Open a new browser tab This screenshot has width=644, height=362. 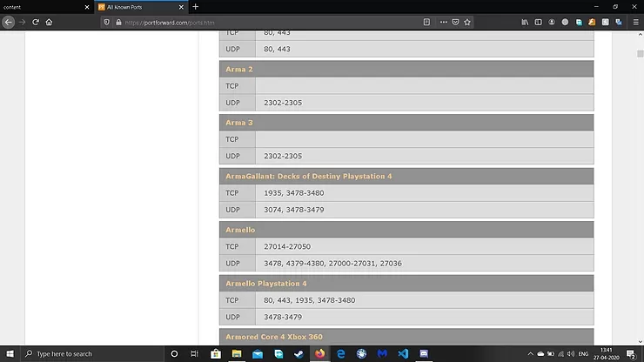tap(196, 7)
